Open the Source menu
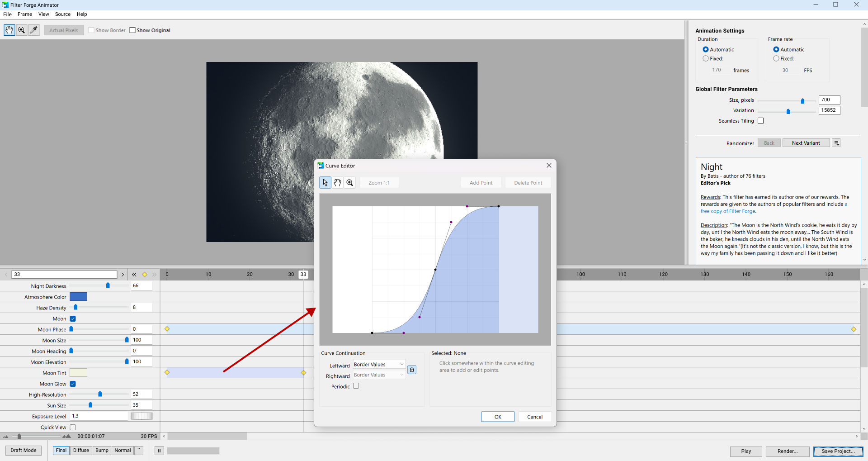 [62, 14]
